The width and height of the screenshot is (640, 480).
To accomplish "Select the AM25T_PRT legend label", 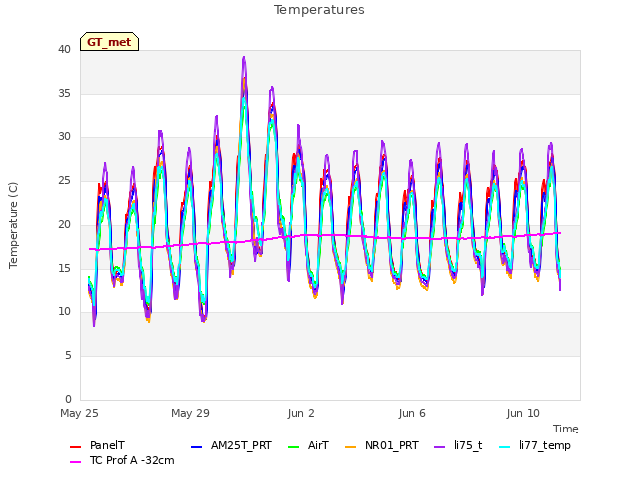I will pyautogui.click(x=241, y=445).
